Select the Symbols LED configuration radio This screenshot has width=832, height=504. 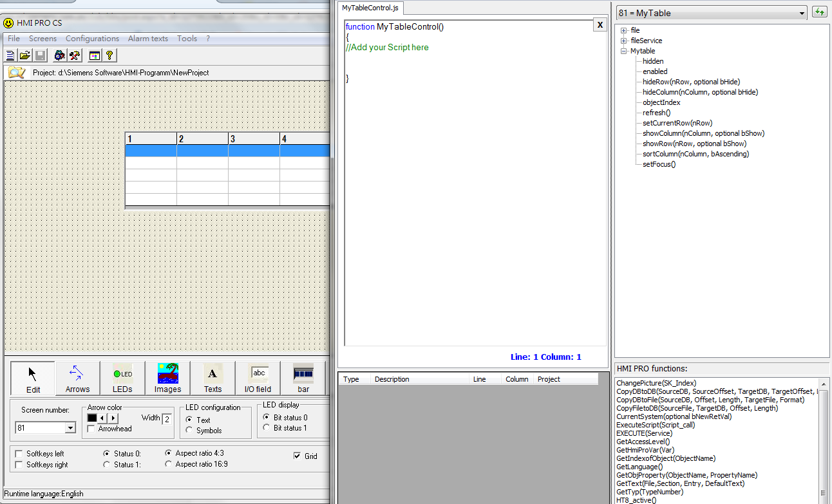(189, 430)
